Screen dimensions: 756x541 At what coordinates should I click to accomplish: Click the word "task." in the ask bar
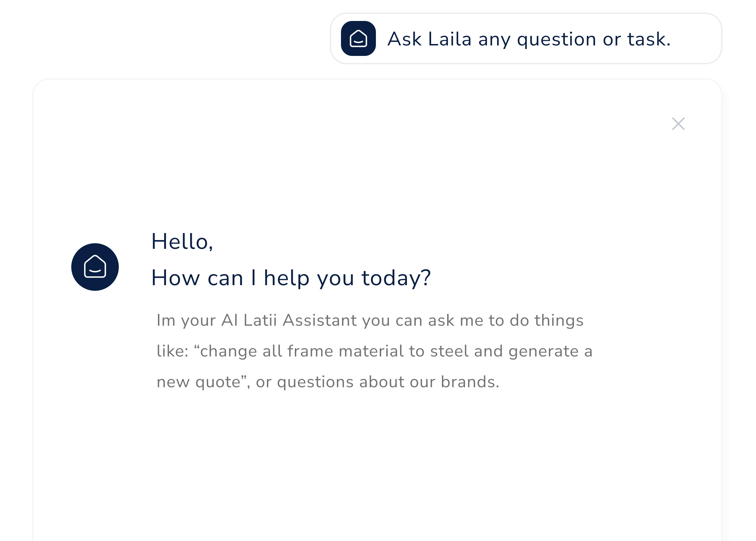(649, 39)
